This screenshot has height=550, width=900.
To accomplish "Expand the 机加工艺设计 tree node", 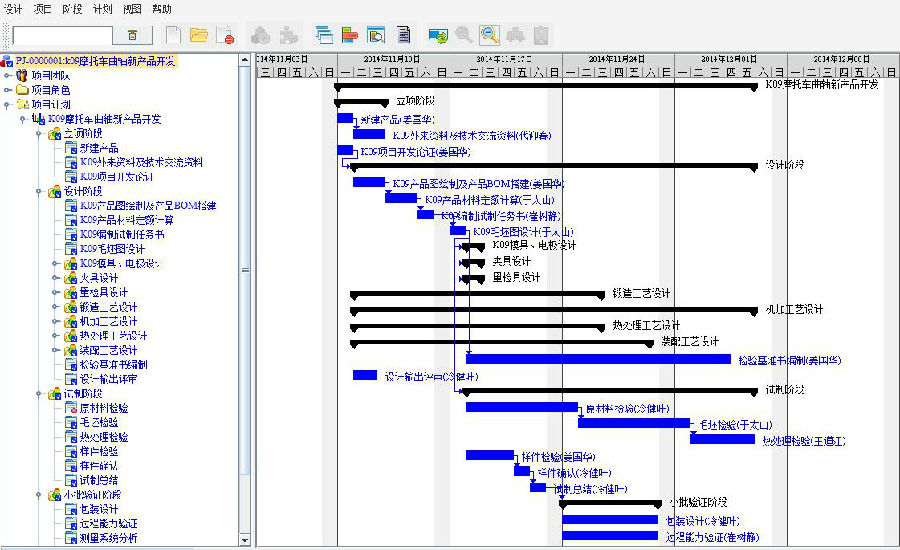I will coord(56,322).
